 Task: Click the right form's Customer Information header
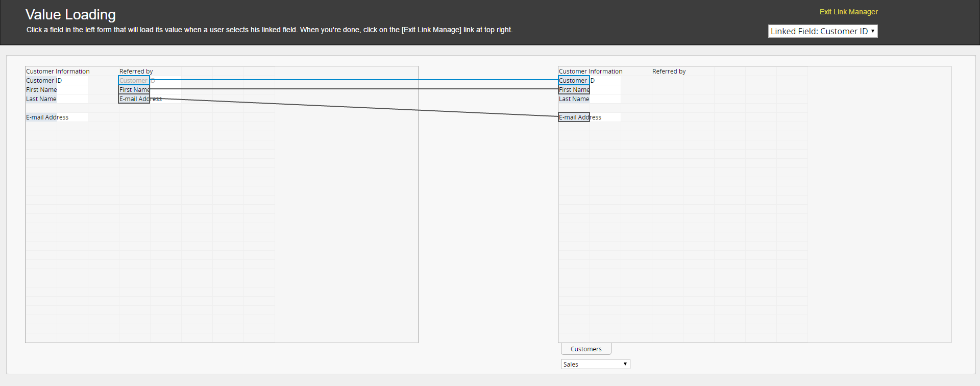coord(591,71)
